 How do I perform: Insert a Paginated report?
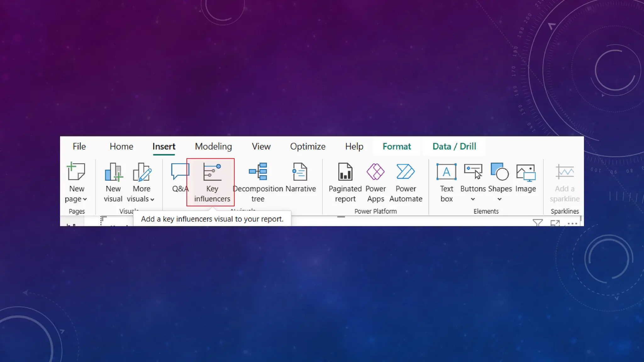345,172
